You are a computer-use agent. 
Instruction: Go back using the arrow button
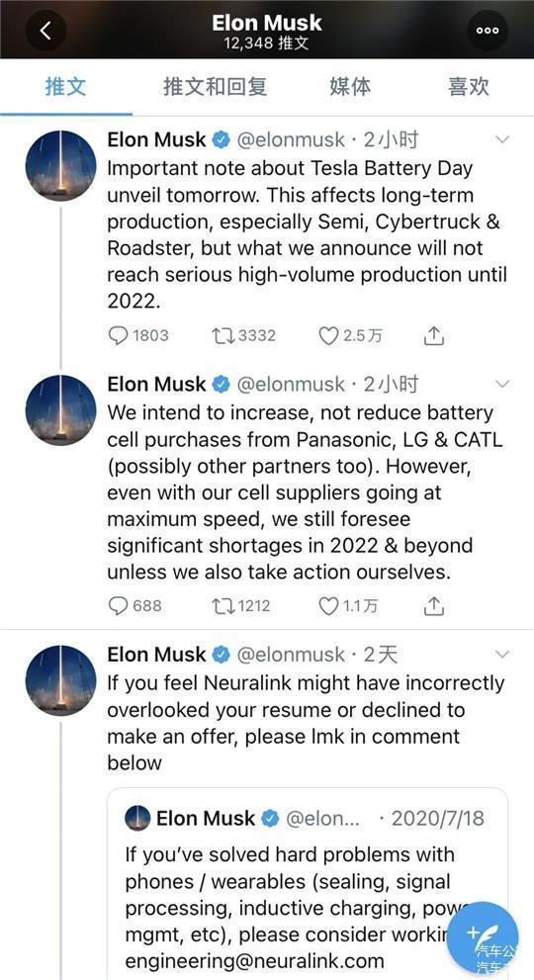point(45,30)
